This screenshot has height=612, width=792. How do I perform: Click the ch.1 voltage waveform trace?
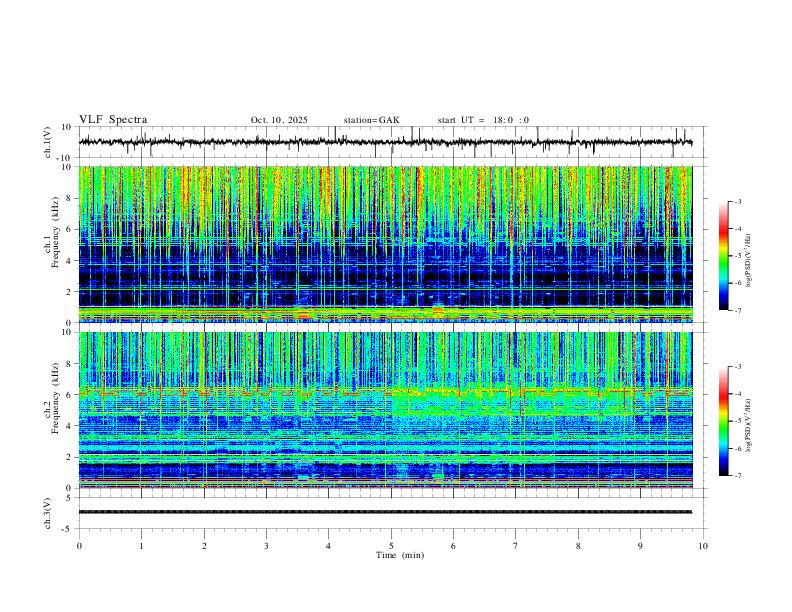point(385,142)
